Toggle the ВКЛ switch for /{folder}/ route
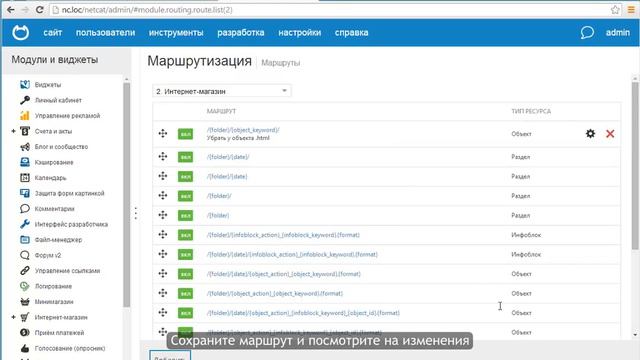The image size is (640, 360). click(185, 196)
